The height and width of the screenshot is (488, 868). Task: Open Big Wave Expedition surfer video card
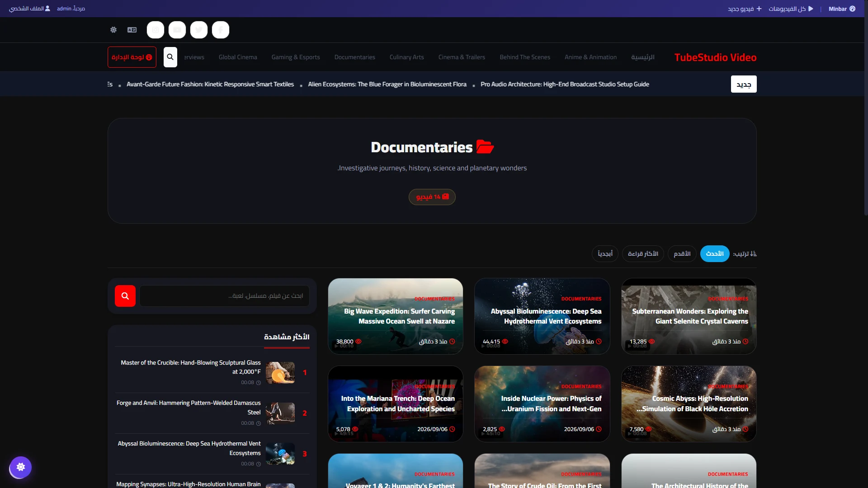tap(396, 316)
